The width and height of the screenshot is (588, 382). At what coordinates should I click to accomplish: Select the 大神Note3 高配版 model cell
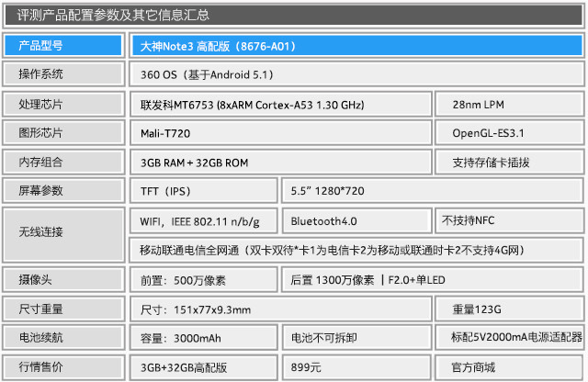tap(355, 45)
